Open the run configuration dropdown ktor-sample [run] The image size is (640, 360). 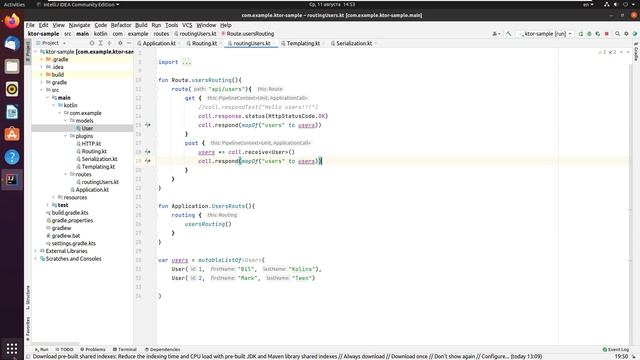click(545, 34)
